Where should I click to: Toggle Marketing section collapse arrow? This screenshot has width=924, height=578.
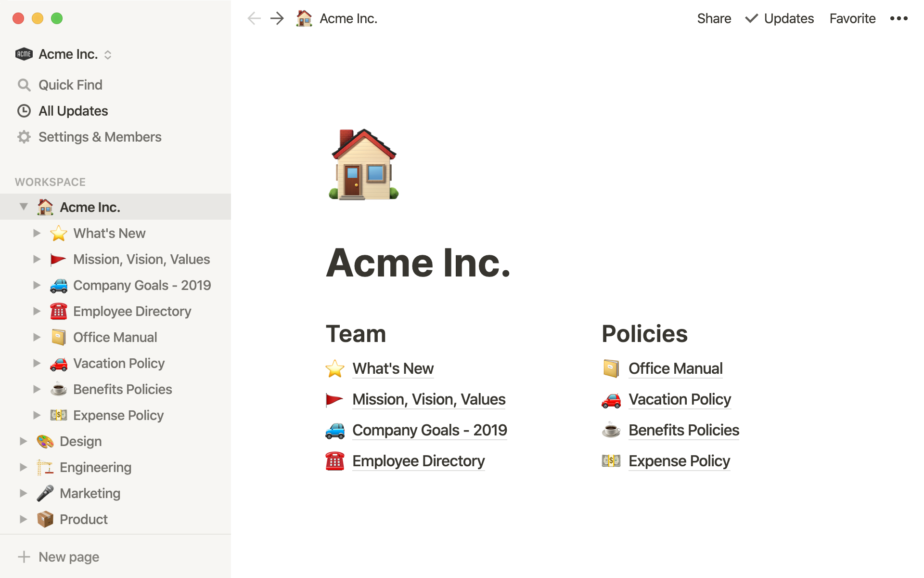[23, 493]
